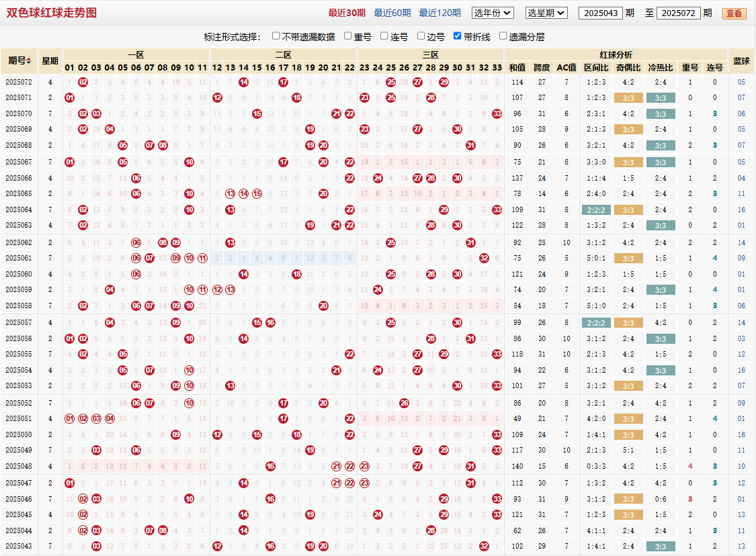Click the 蓝球 column header
This screenshot has width=756, height=556.
[x=741, y=61]
